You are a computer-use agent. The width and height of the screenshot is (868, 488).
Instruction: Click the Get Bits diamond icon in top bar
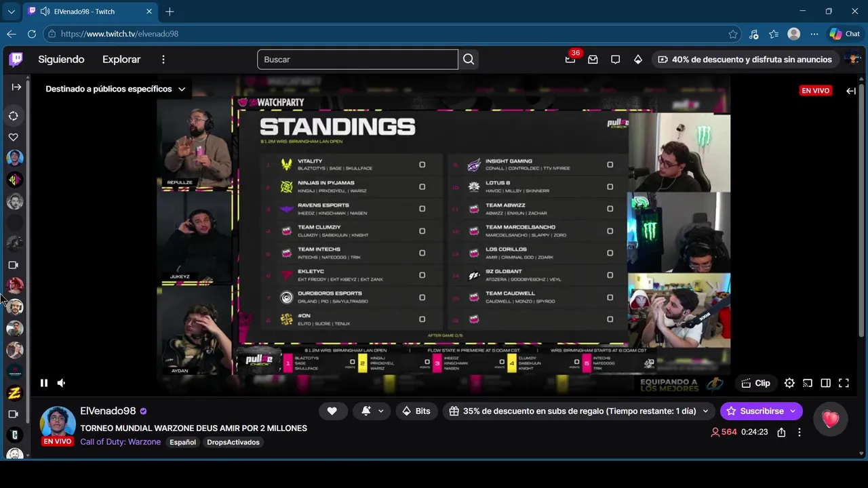637,60
